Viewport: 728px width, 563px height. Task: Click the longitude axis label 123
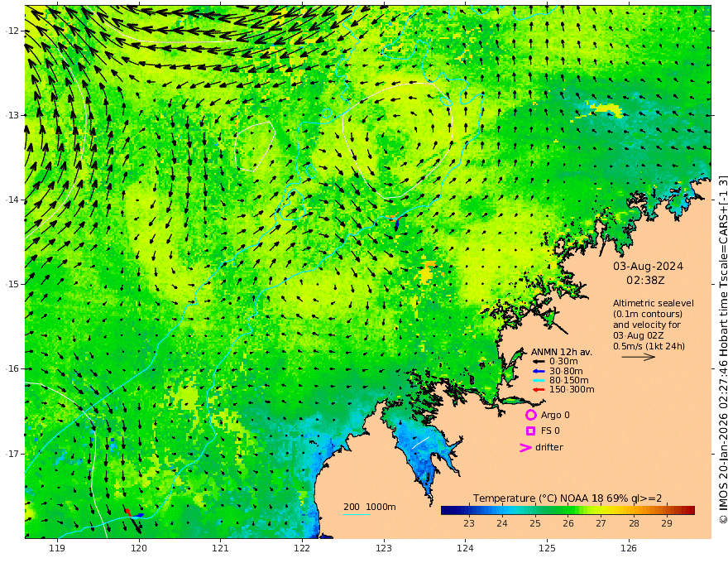tap(384, 548)
